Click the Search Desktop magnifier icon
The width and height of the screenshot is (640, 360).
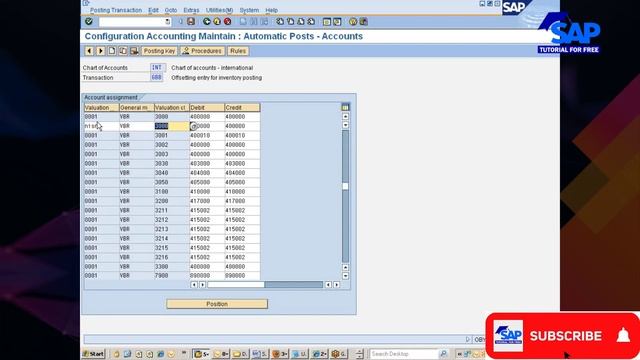point(443,353)
